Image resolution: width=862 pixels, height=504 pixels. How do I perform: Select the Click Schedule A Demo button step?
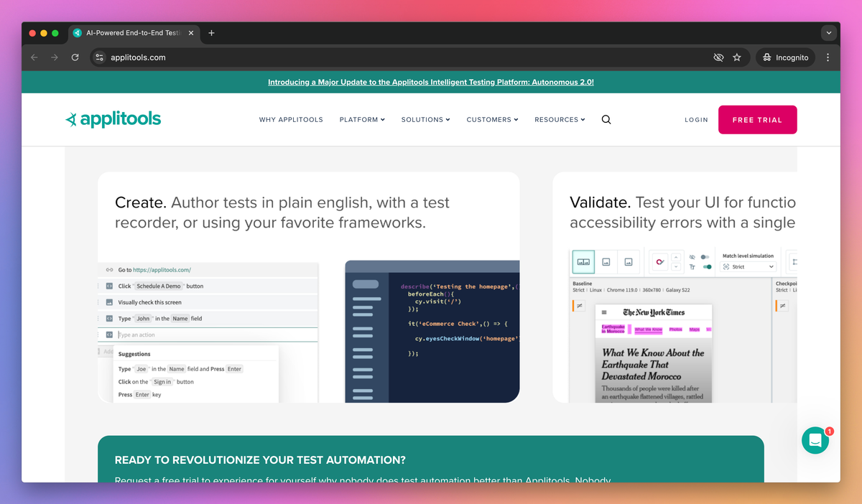coord(208,286)
